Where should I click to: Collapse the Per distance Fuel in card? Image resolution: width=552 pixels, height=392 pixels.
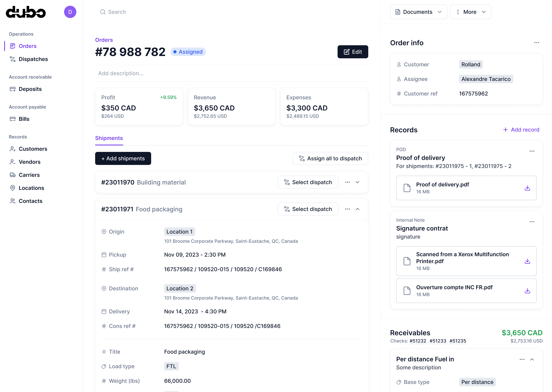(532, 359)
